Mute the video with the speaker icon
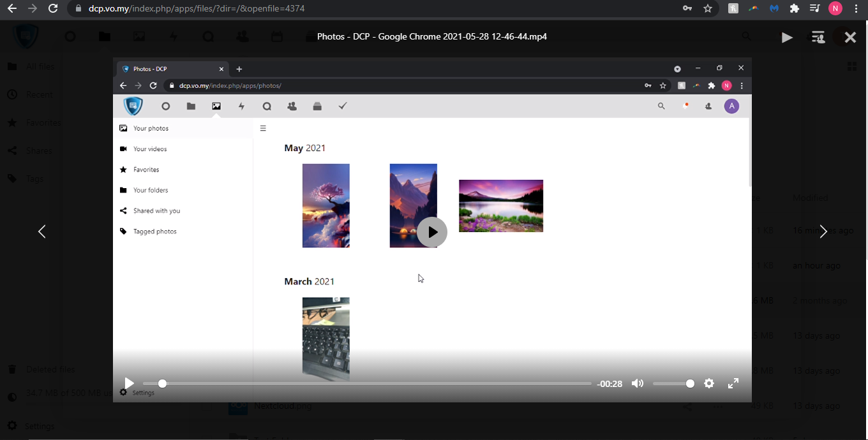The height and width of the screenshot is (440, 868). (x=637, y=383)
